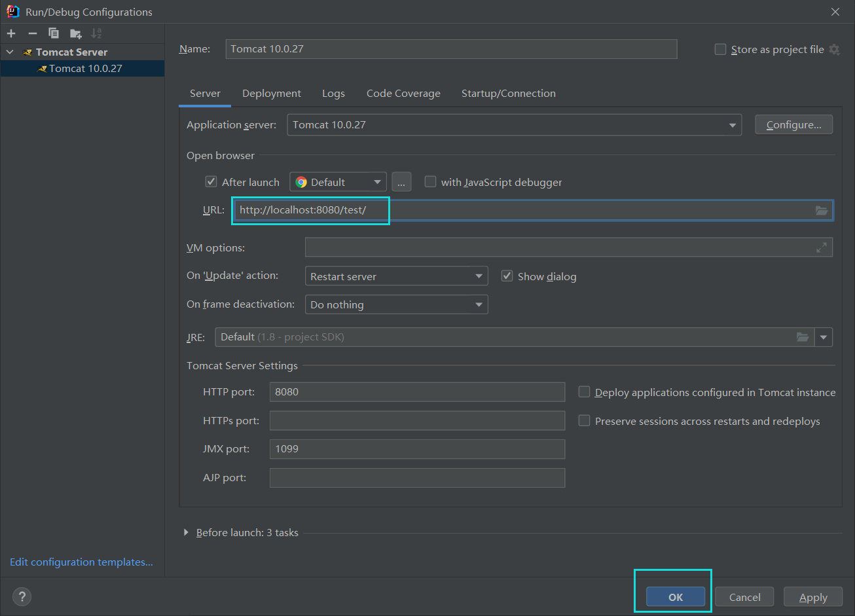Open the On frame deactivation dropdown
This screenshot has height=616, width=855.
pyautogui.click(x=396, y=304)
